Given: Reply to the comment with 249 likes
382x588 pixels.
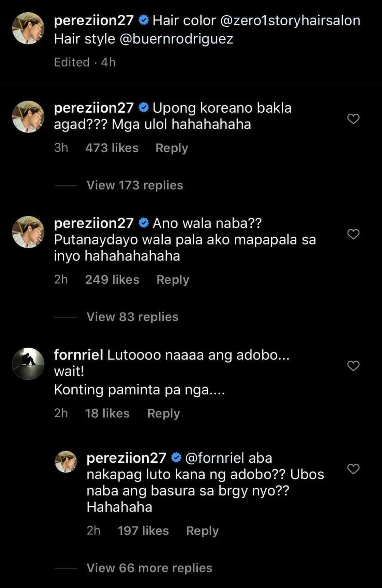Looking at the screenshot, I should 173,280.
